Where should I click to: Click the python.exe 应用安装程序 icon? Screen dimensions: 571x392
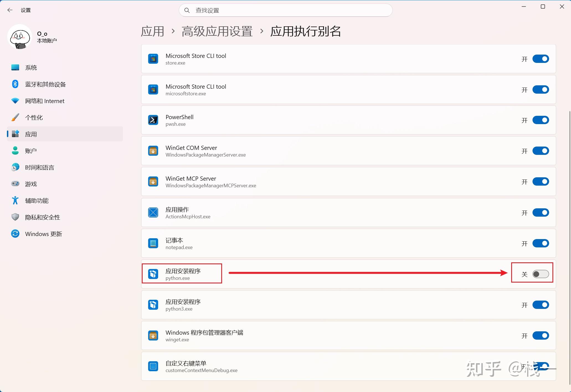coord(153,274)
